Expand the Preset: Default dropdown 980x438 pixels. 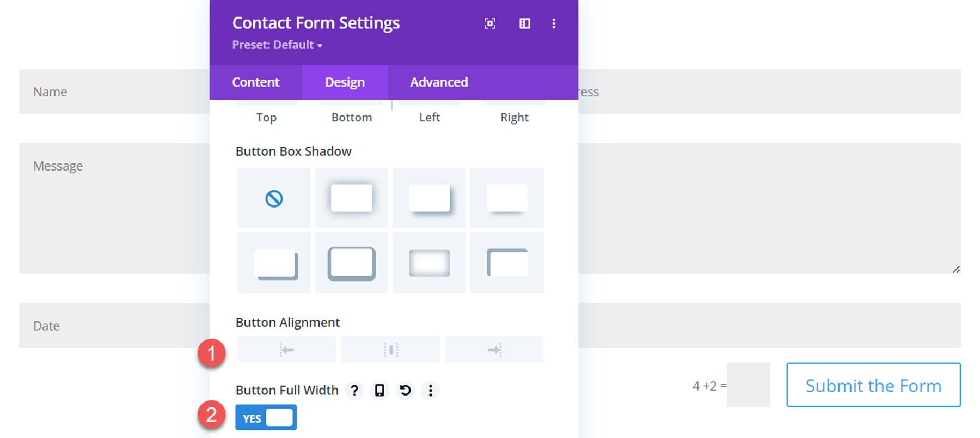(277, 45)
